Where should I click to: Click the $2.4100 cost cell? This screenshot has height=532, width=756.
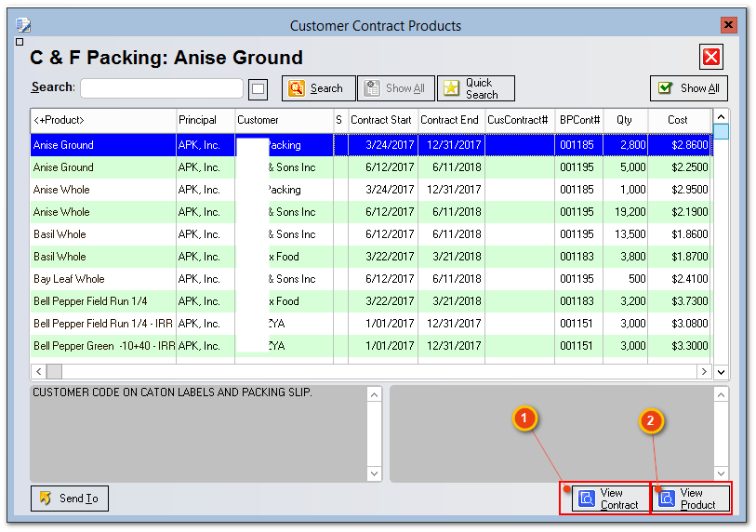[x=680, y=279]
